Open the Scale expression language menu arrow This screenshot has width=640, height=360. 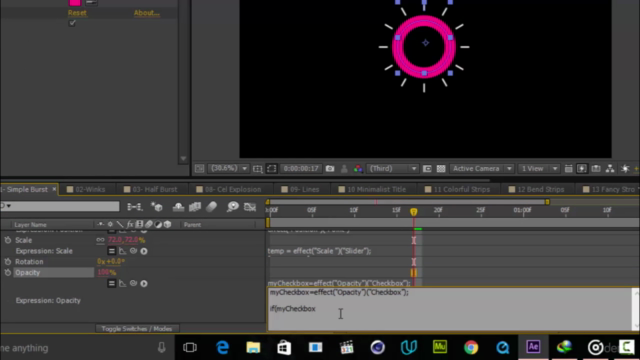(x=144, y=251)
